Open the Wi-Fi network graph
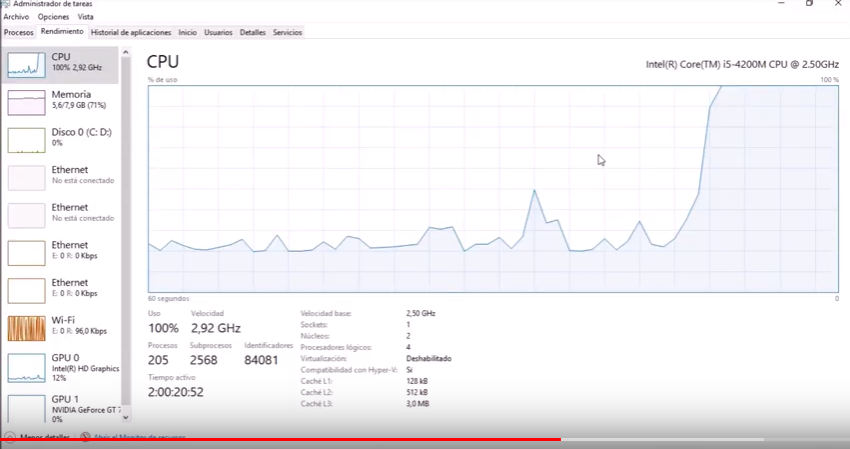Image resolution: width=850 pixels, height=449 pixels. [x=60, y=326]
